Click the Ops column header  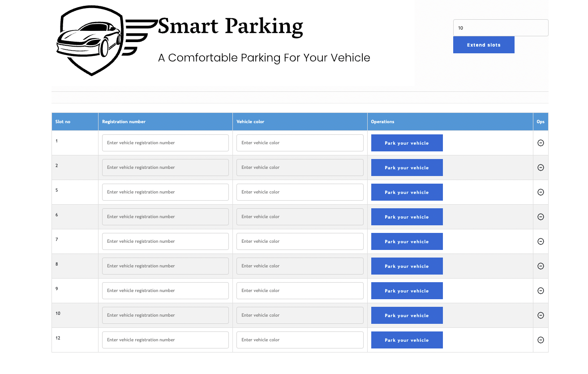point(541,122)
